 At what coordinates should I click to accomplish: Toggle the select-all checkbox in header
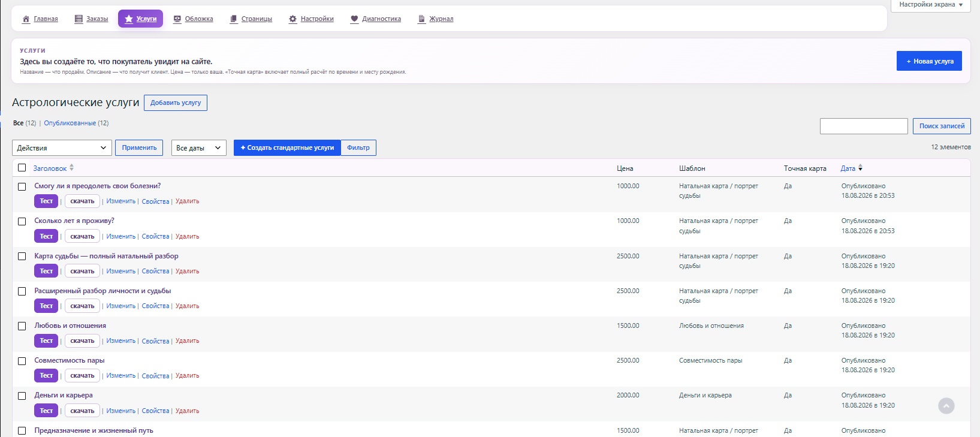coord(22,168)
